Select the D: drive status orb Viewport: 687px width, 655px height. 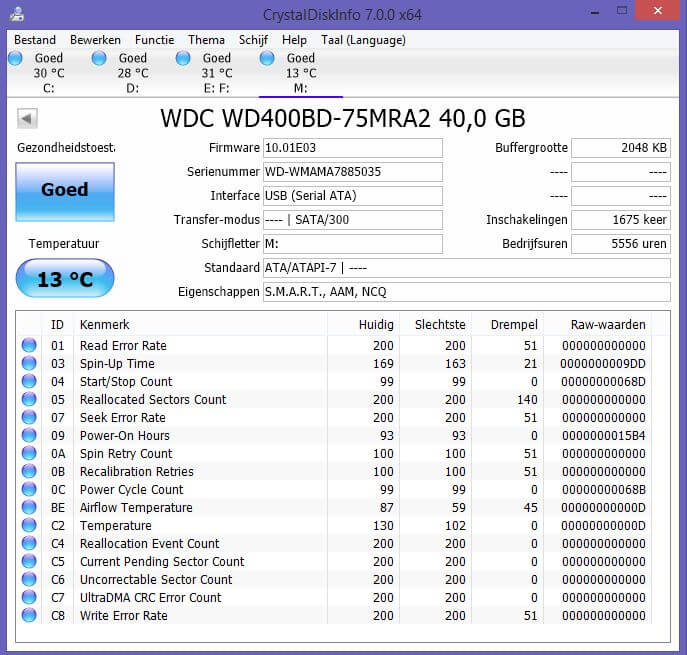pos(99,59)
